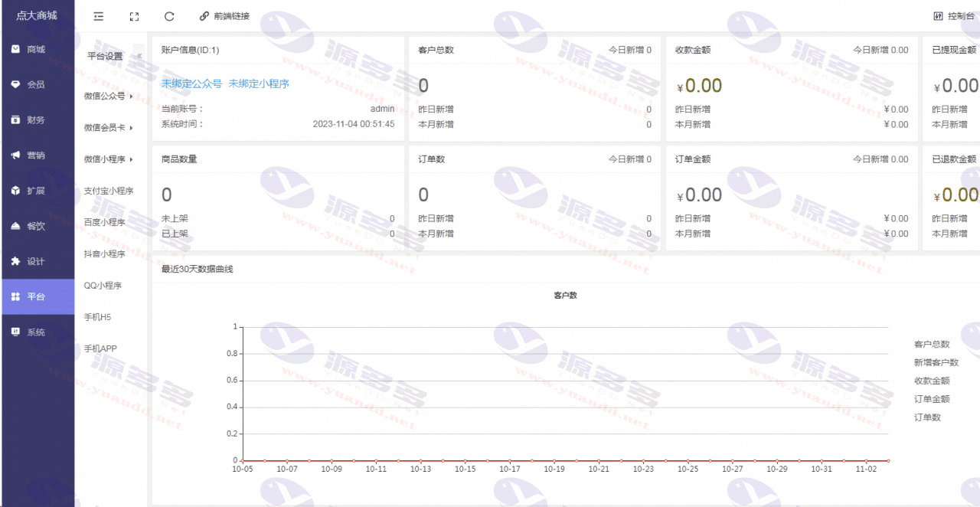This screenshot has height=507, width=980.
Task: Click the 设计 puzzle icon
Action: (15, 261)
